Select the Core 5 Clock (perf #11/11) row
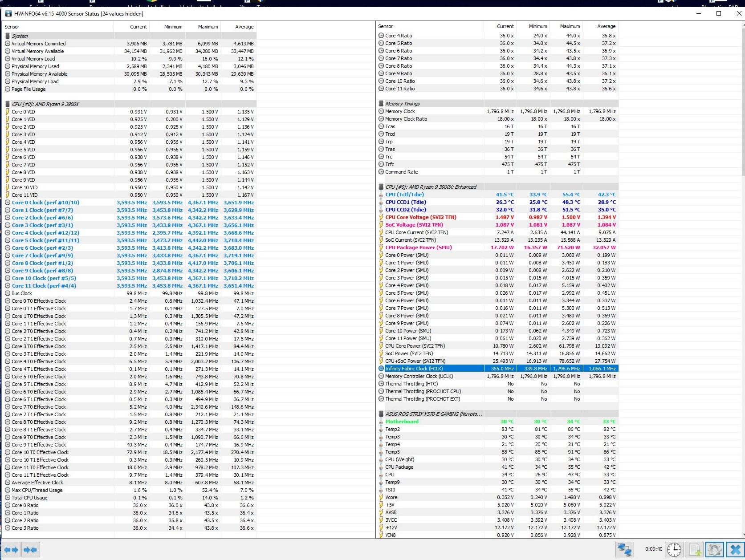Viewport: 745px width, 560px height. (x=130, y=240)
